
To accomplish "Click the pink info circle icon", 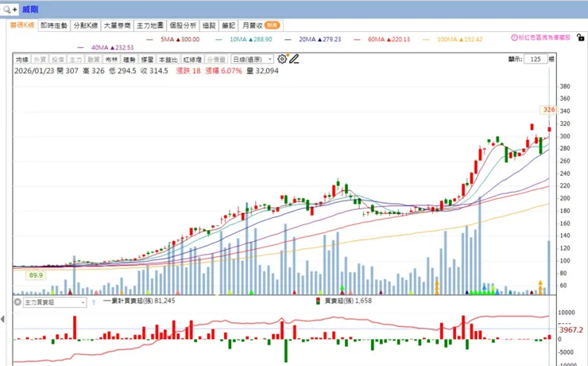I will click(x=515, y=37).
